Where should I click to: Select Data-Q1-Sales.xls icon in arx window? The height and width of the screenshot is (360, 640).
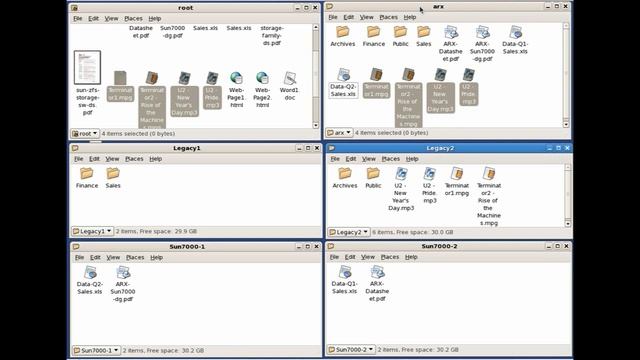pos(515,32)
